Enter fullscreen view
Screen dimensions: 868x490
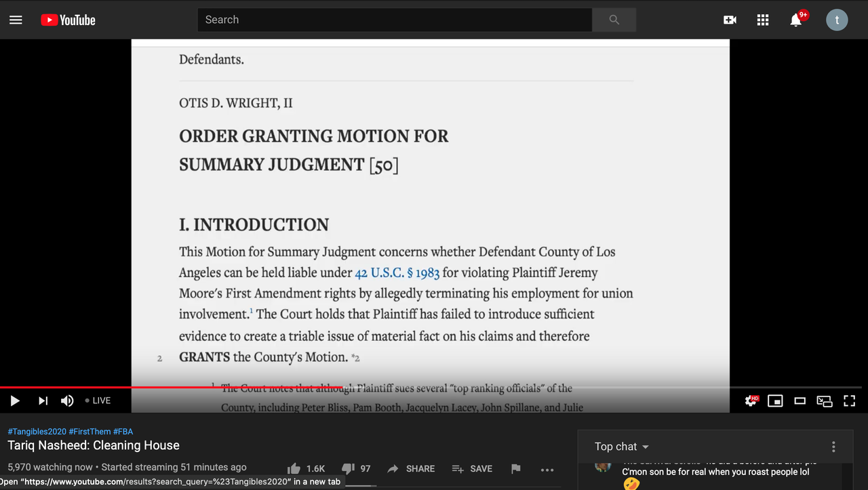(x=849, y=401)
